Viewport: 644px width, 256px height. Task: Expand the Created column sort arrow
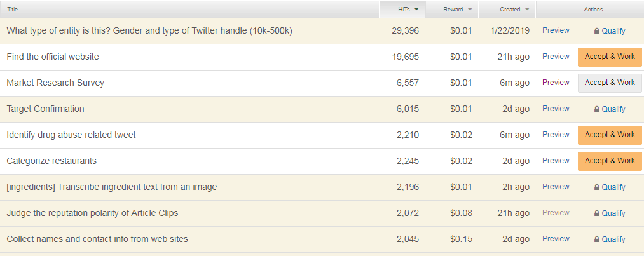tap(527, 10)
